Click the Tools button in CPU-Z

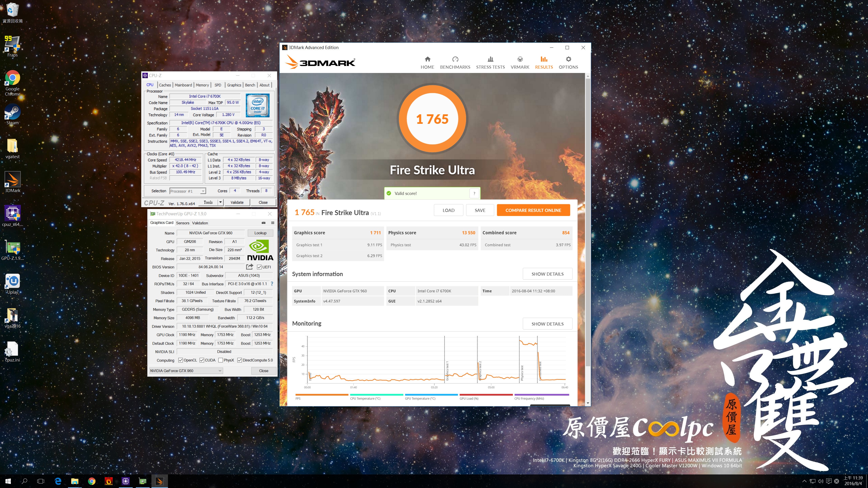[x=208, y=202]
